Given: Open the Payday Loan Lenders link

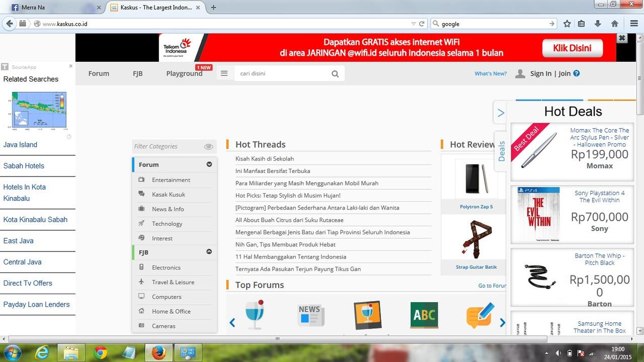Looking at the screenshot, I should pos(36,305).
